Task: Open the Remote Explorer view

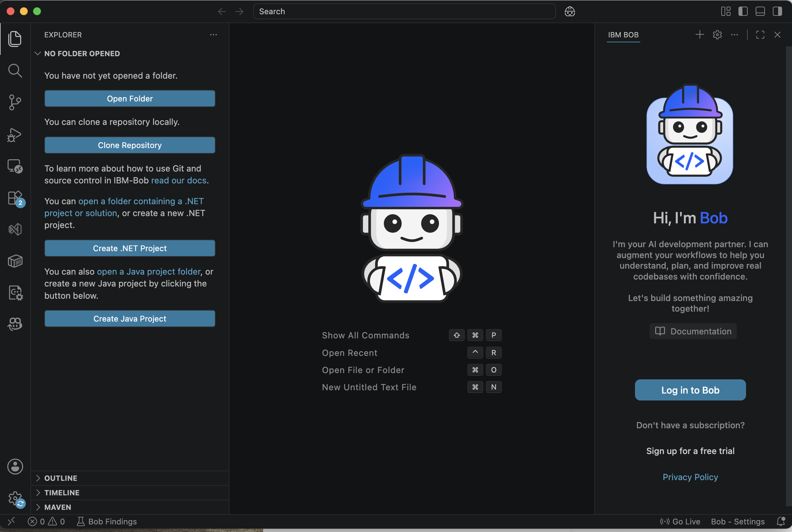Action: [15, 166]
